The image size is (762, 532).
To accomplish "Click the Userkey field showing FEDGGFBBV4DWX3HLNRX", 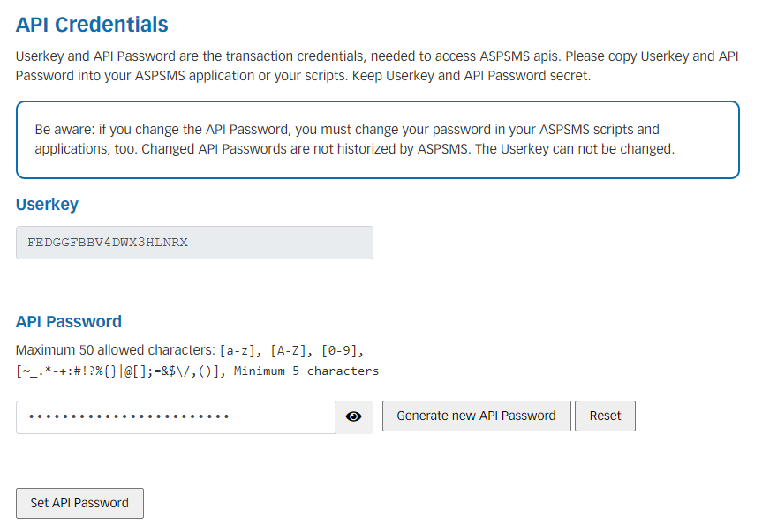I will point(194,242).
